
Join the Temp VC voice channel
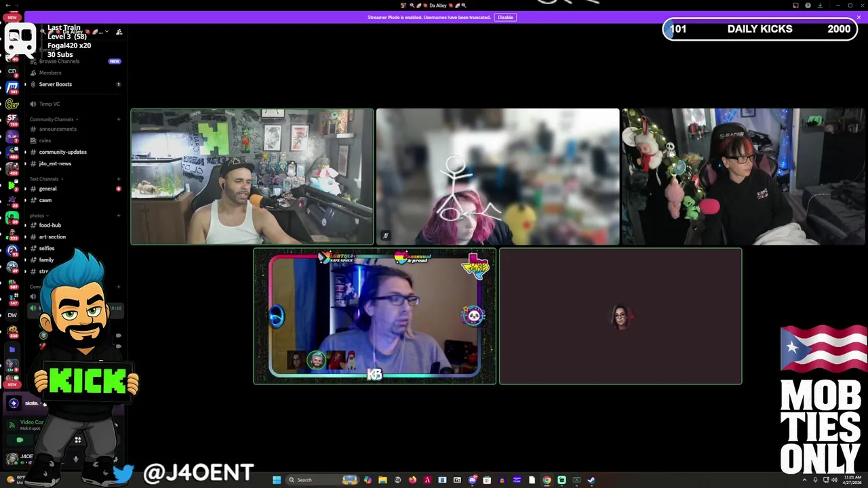click(75, 104)
